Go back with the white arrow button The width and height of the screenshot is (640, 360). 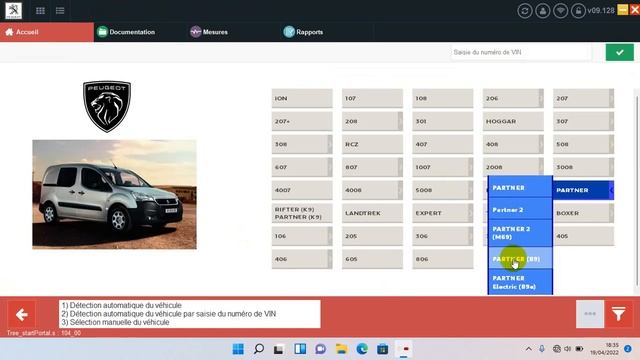[x=22, y=314]
